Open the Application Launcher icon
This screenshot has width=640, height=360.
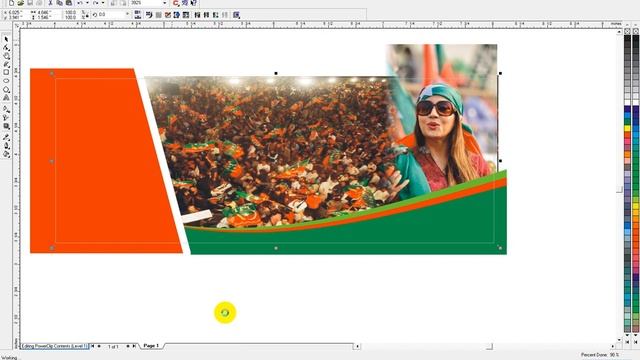point(176,3)
